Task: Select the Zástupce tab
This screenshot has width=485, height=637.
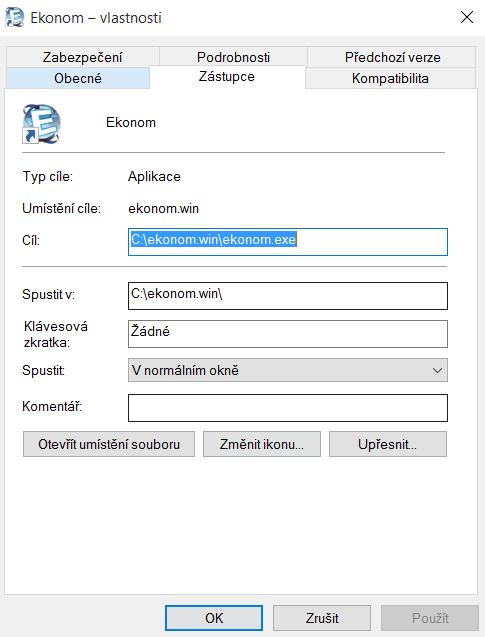Action: coord(227,77)
